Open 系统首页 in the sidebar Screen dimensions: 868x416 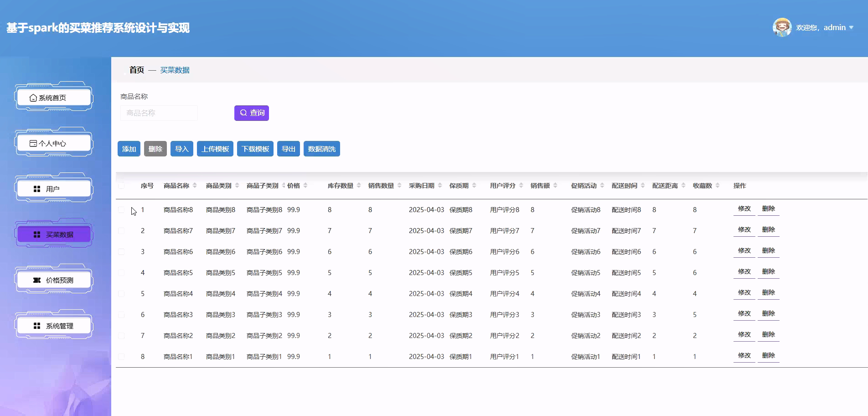54,98
